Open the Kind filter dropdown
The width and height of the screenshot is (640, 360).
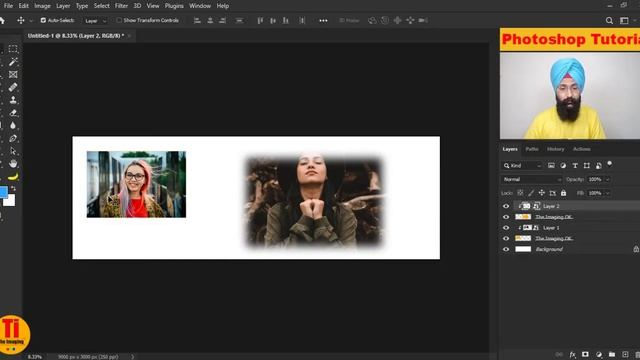coord(522,166)
